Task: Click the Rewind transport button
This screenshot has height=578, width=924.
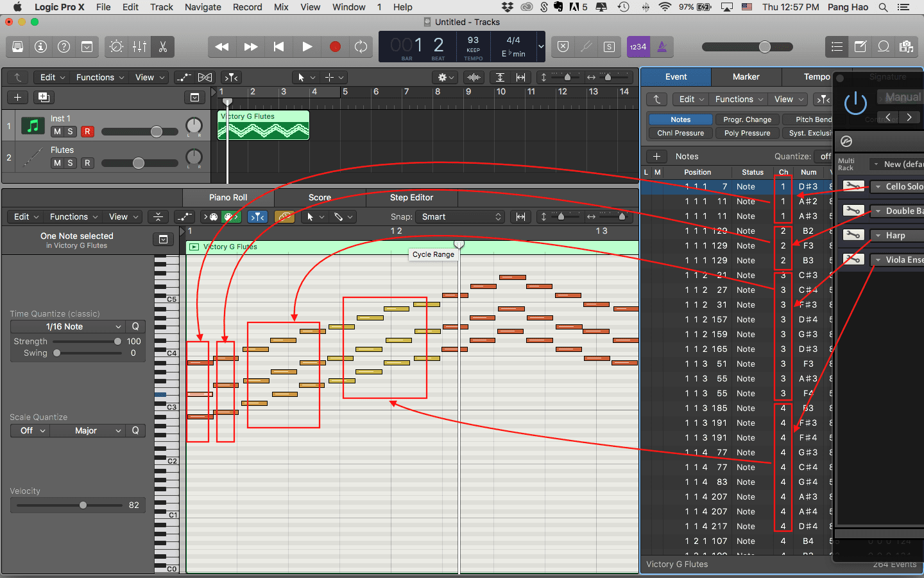Action: [222, 47]
